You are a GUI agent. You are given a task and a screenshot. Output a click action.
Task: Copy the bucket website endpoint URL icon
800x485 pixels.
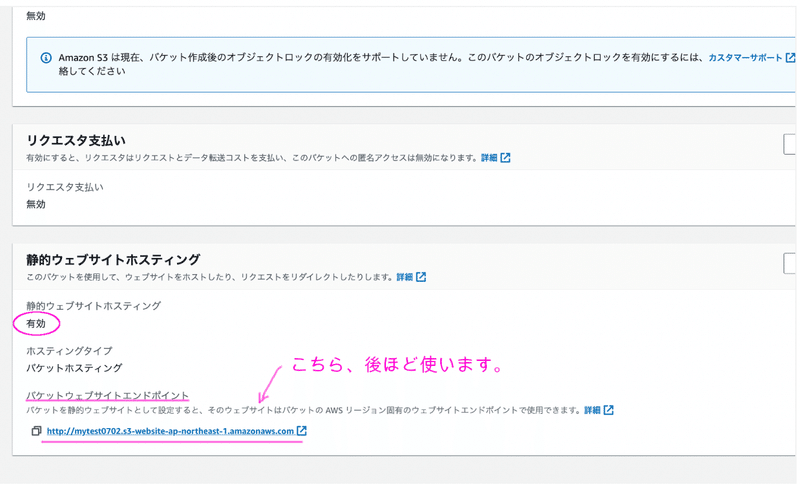(36, 431)
